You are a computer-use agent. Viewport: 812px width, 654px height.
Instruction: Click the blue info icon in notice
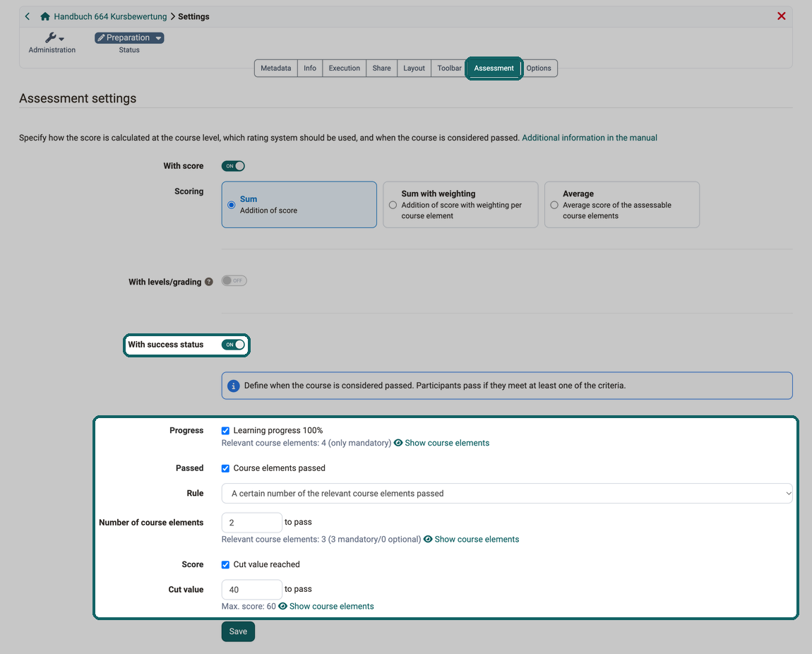(234, 386)
